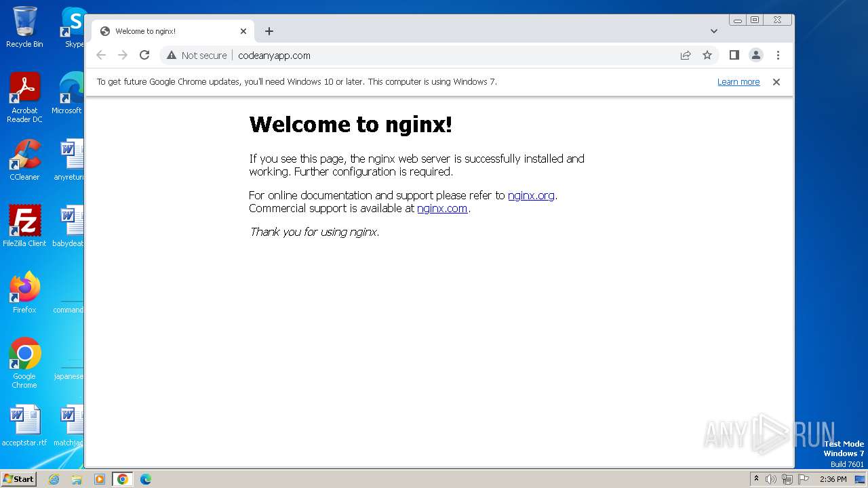Select the Welcome to nginx! tab
868x488 pixels.
[173, 31]
